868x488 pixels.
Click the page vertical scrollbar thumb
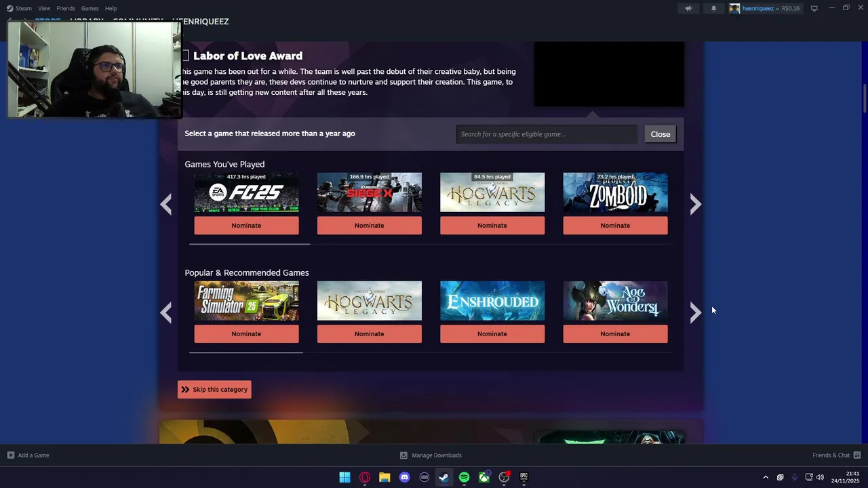[x=865, y=100]
